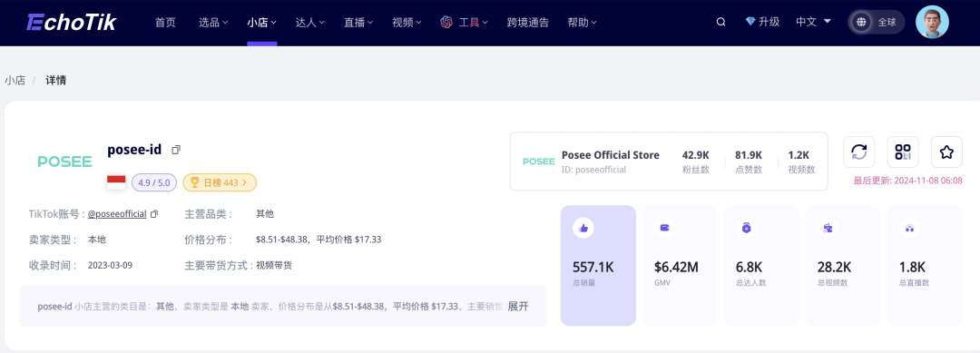980x353 pixels.
Task: Favorite the shop with star icon
Action: [x=946, y=152]
